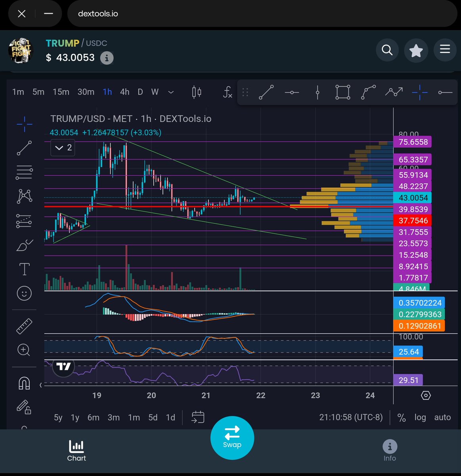Image resolution: width=461 pixels, height=476 pixels.
Task: Open Fibonacci retracement tools
Action: [24, 172]
